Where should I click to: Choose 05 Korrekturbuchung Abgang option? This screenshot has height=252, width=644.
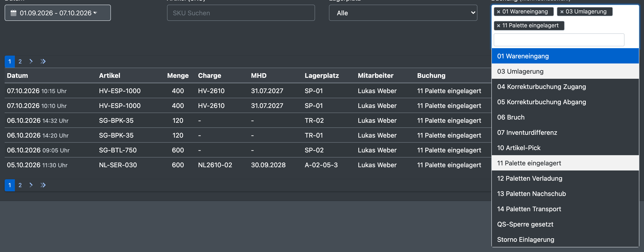click(565, 102)
